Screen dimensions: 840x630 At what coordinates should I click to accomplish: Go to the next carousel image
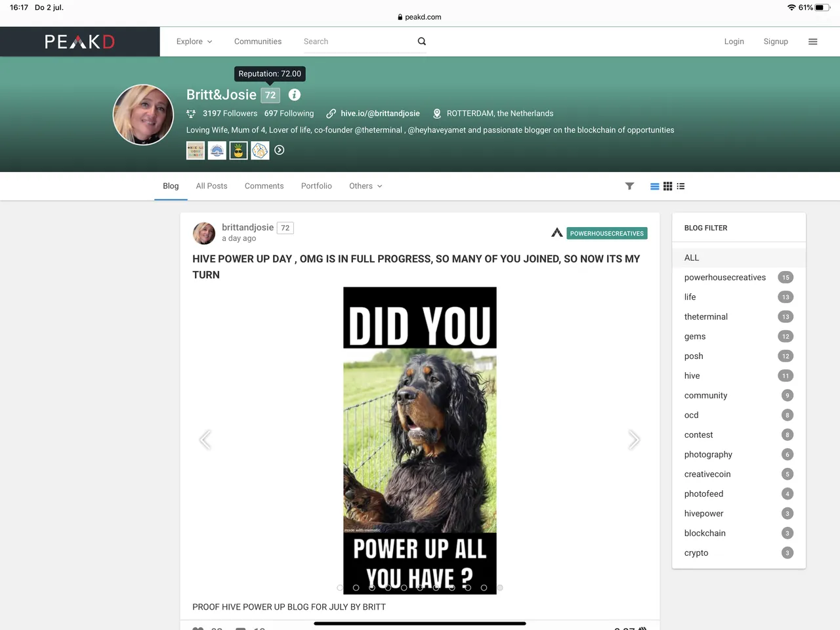pos(634,440)
